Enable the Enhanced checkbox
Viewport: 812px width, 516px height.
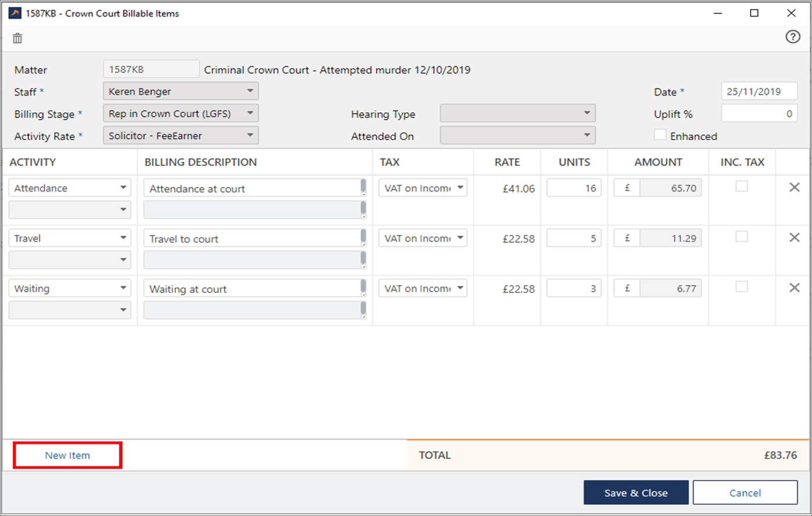tap(660, 135)
